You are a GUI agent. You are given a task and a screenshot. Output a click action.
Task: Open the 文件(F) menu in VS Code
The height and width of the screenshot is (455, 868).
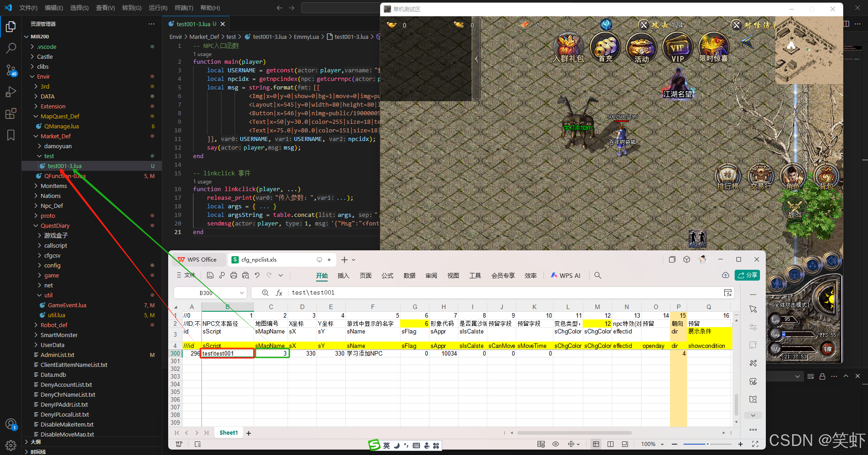coord(28,8)
